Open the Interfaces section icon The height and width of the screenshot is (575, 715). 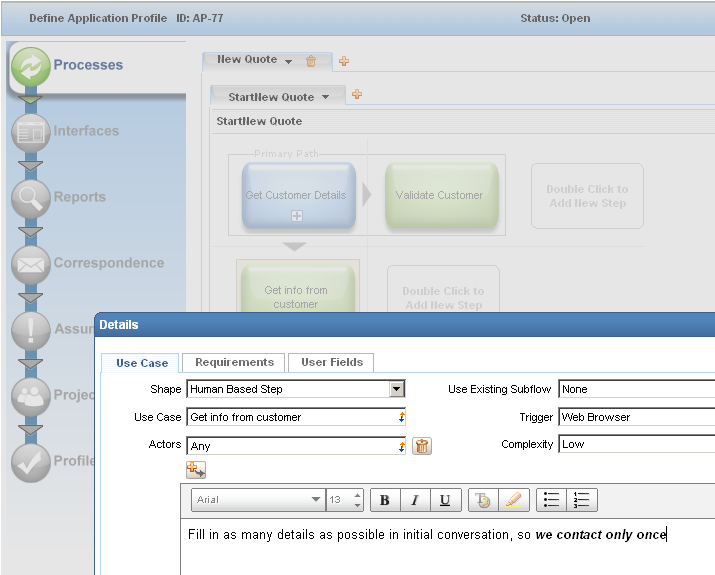coord(30,132)
